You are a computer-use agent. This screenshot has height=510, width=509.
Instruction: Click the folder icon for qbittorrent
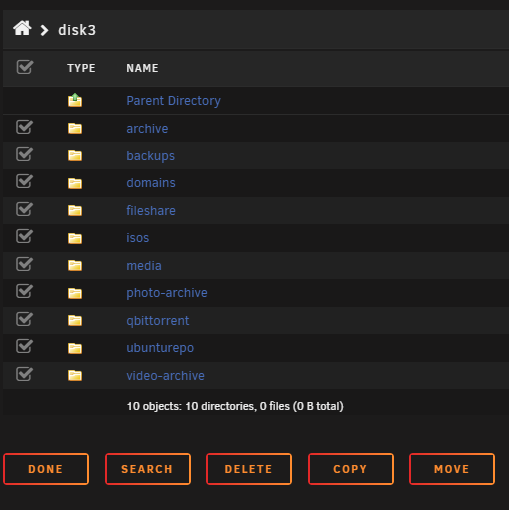pyautogui.click(x=75, y=320)
